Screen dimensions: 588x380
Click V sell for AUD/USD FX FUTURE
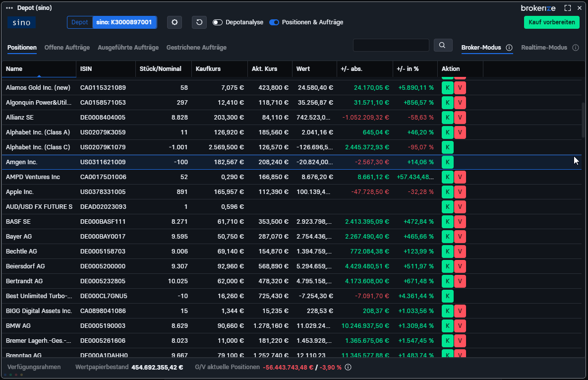click(460, 207)
